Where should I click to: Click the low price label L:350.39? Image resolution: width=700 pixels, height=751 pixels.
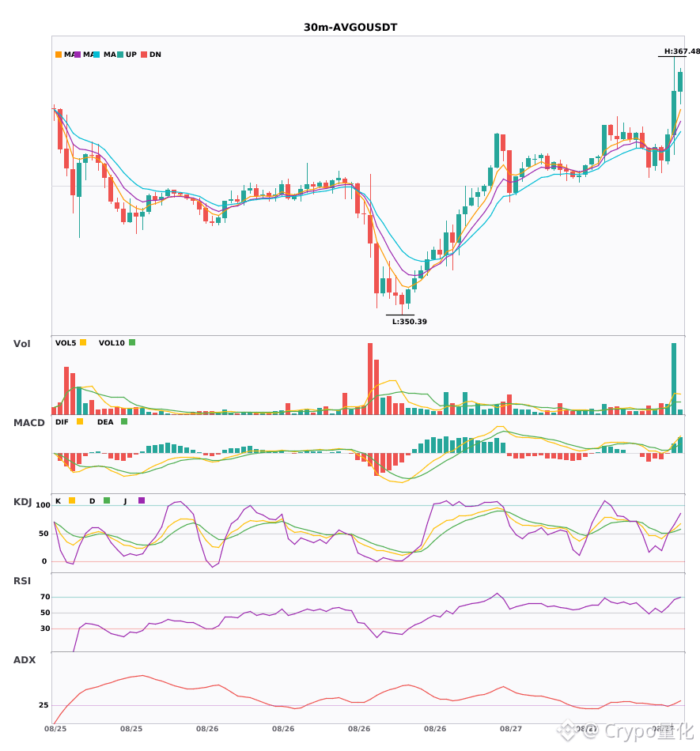click(x=409, y=322)
